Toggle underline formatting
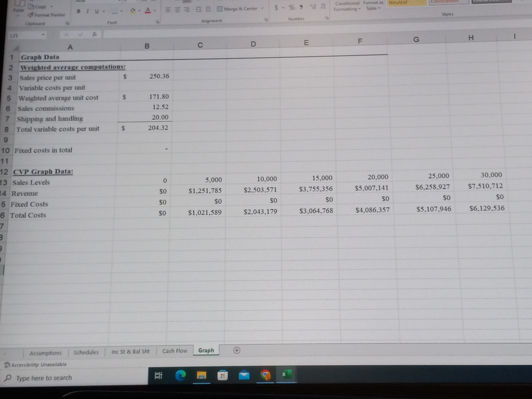 [x=97, y=11]
